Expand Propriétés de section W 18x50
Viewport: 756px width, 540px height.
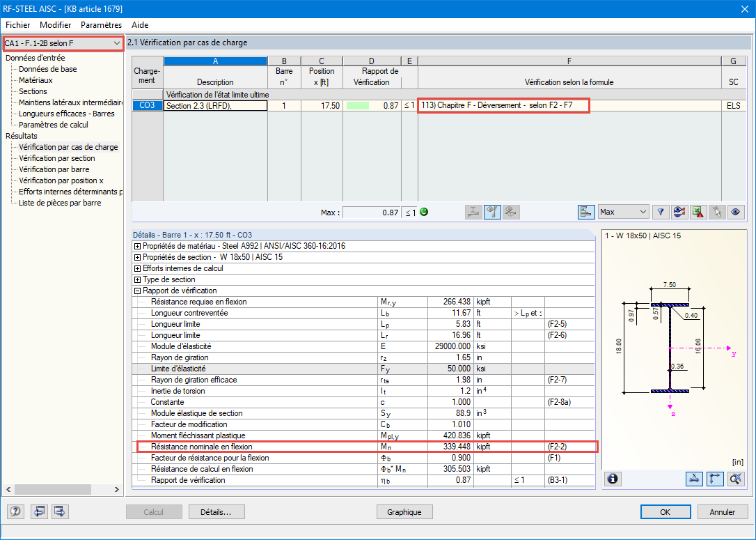point(137,257)
